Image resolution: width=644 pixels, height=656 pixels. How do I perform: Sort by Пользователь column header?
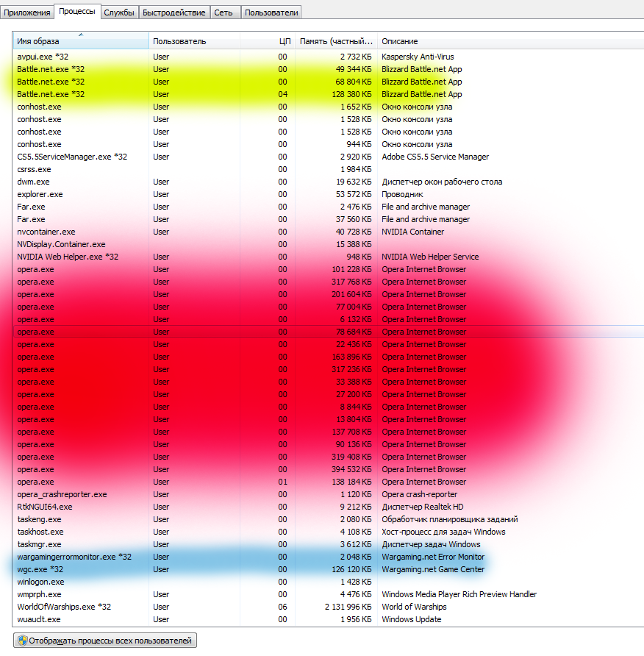click(195, 41)
